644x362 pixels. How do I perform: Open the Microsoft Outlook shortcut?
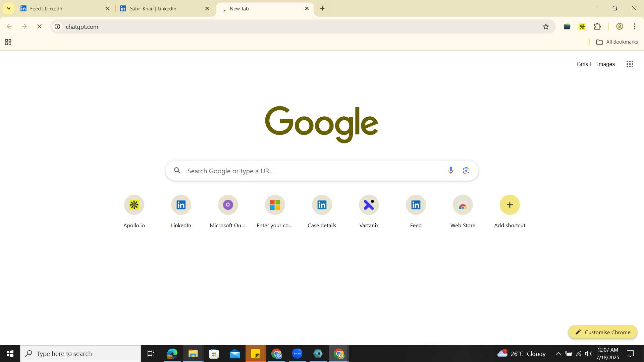pos(228,212)
